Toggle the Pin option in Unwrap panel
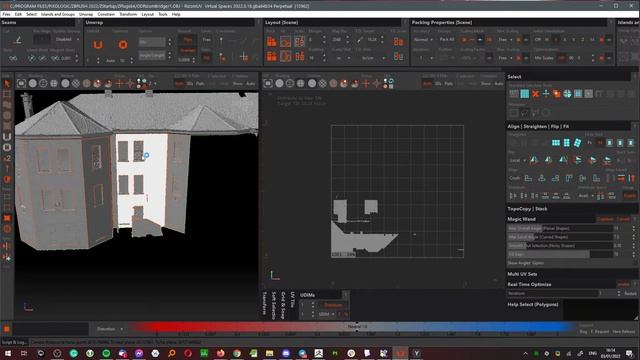This screenshot has width=640, height=360. click(x=187, y=40)
